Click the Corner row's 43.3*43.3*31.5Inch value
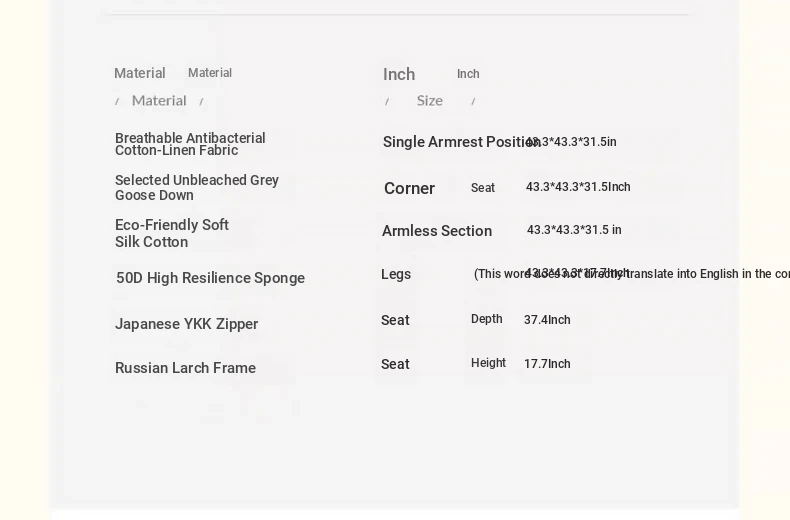This screenshot has width=790, height=520. [578, 187]
